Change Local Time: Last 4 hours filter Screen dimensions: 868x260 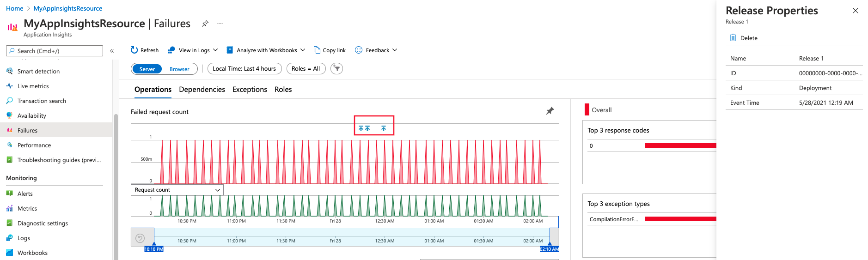pos(245,69)
